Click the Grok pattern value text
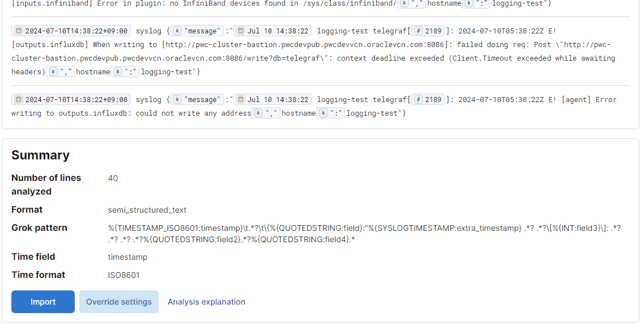Screen dimensions: 644x325 364,233
